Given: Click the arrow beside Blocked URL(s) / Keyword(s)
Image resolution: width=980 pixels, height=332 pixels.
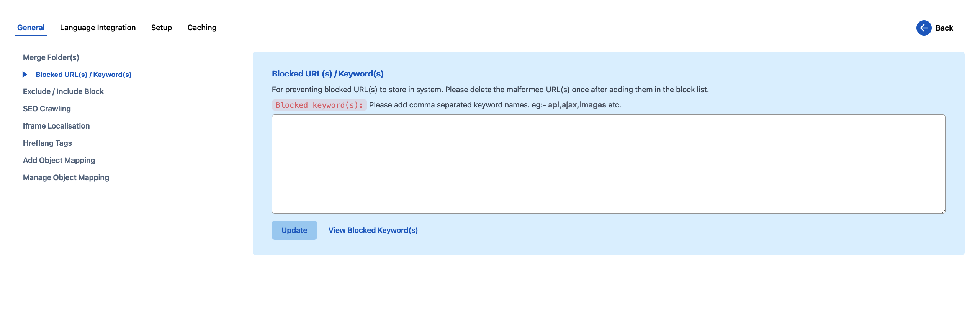Looking at the screenshot, I should 25,75.
